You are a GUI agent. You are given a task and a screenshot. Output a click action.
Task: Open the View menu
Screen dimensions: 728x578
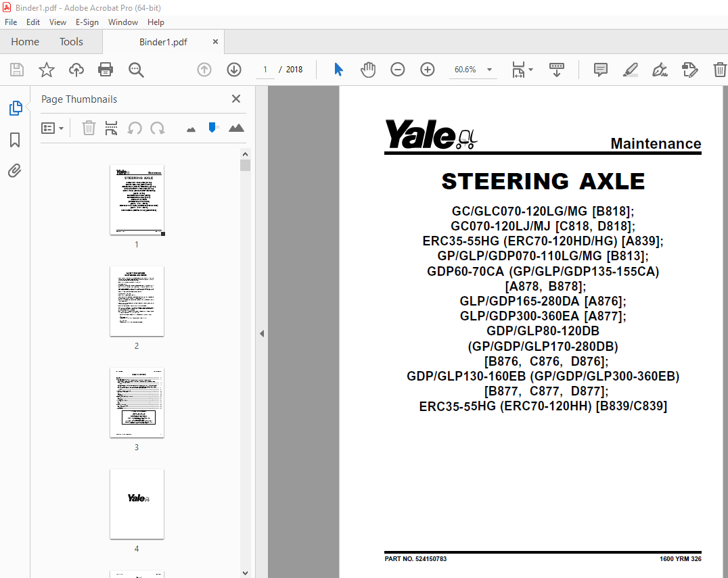click(x=58, y=22)
